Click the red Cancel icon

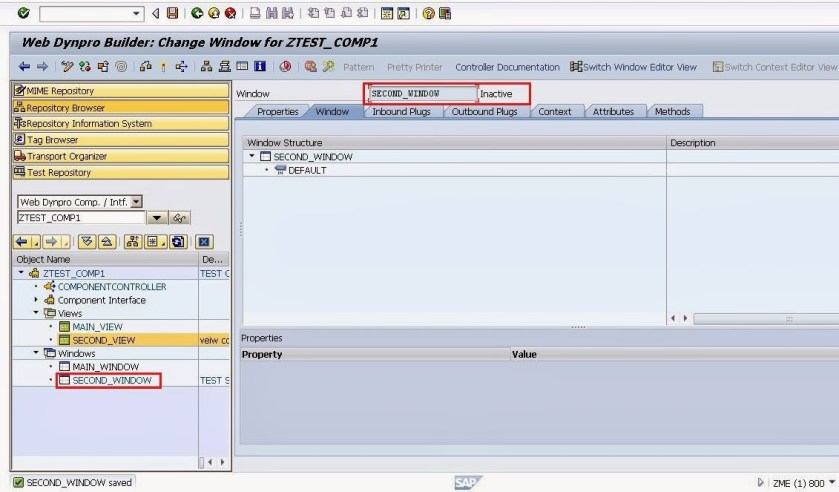[231, 13]
